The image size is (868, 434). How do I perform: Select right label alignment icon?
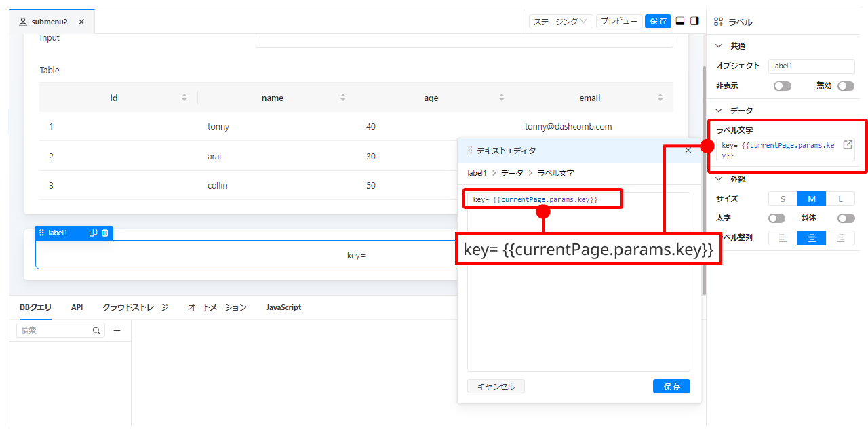point(840,238)
